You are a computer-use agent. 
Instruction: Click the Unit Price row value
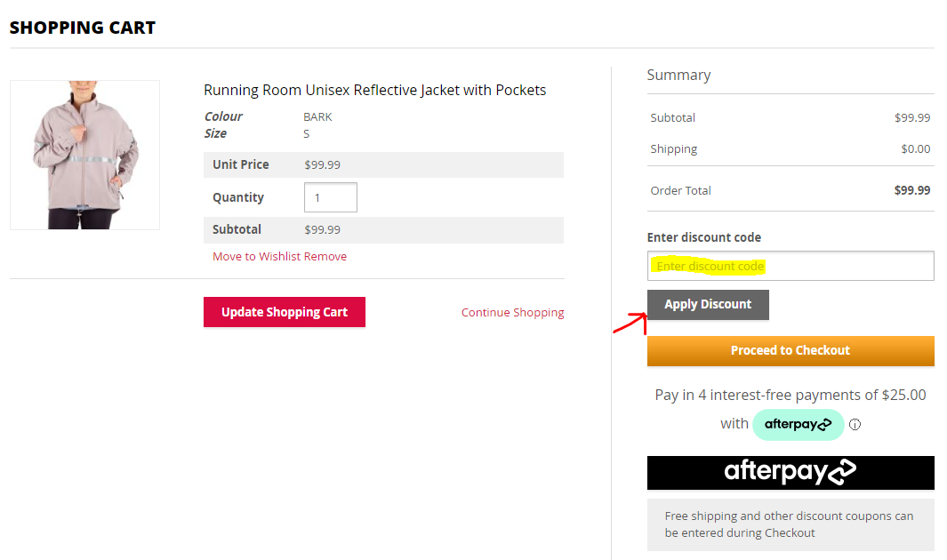(323, 164)
